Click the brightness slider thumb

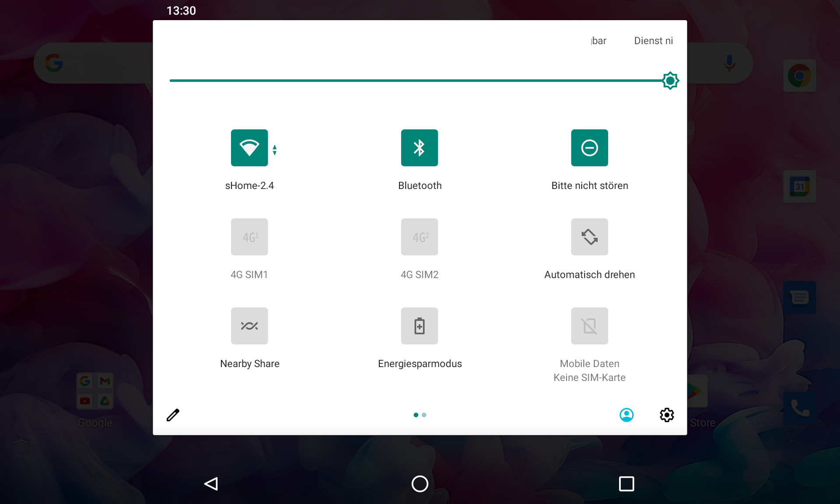[670, 80]
